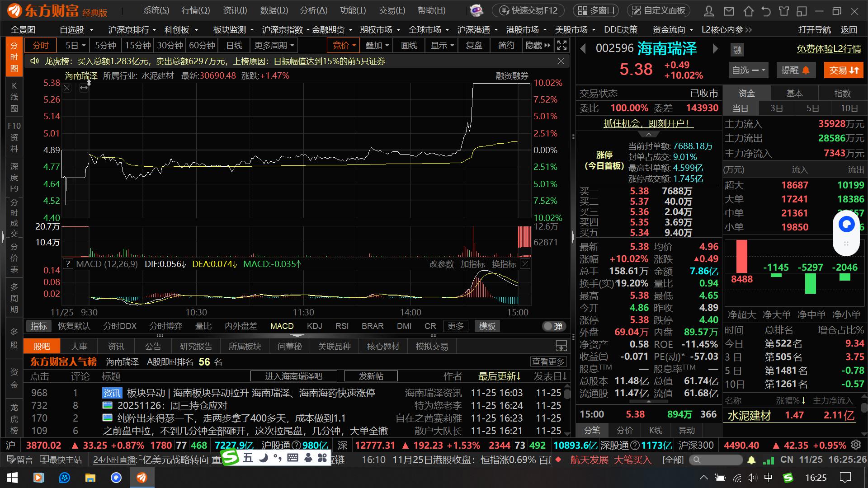Image resolution: width=868 pixels, height=488 pixels.
Task: Click the skin theme shirt icon
Action: [784, 11]
